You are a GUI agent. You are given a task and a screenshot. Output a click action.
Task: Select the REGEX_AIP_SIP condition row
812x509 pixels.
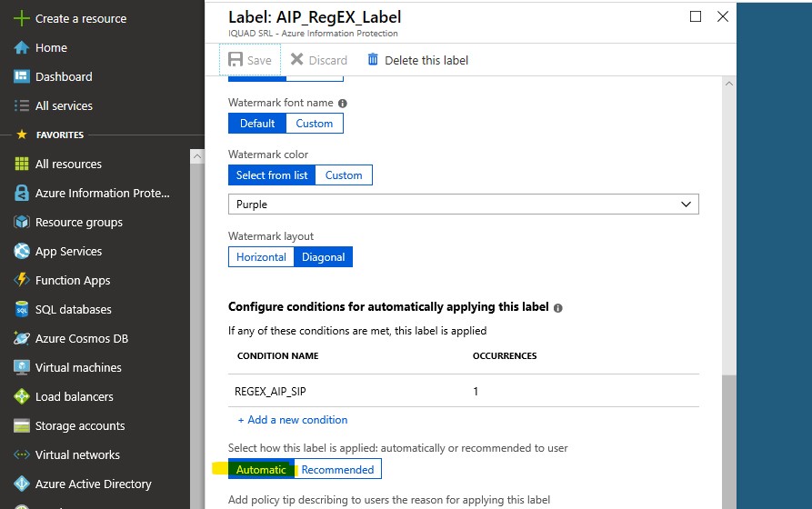pyautogui.click(x=464, y=391)
